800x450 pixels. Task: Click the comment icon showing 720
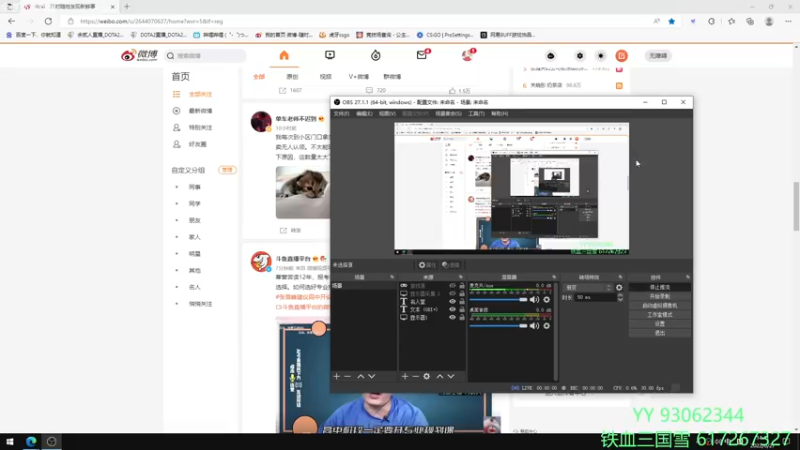[369, 90]
